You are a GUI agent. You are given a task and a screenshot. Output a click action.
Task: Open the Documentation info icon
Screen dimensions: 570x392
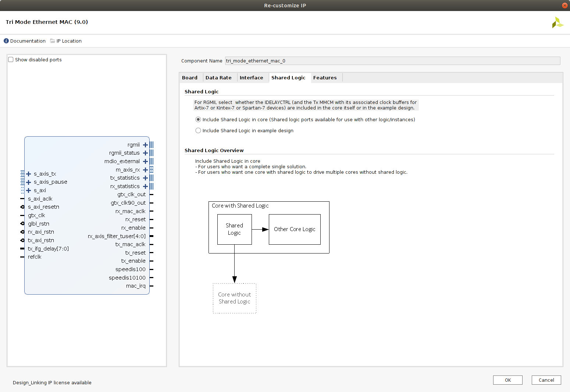click(x=6, y=41)
